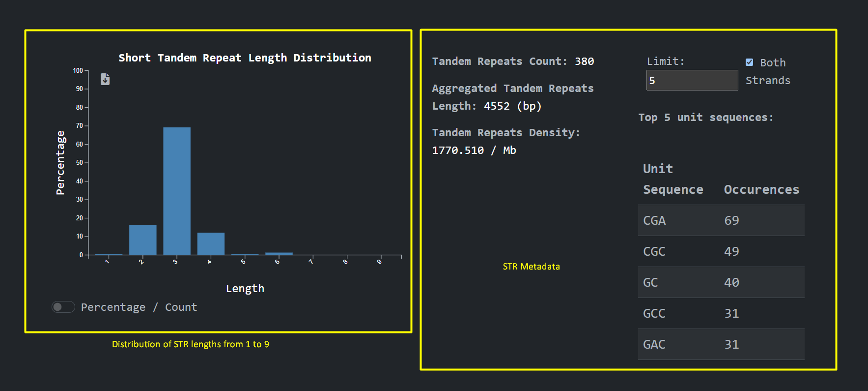Viewport: 868px width, 391px height.
Task: Click the Tandem Repeats Count value 380
Action: [x=584, y=61]
